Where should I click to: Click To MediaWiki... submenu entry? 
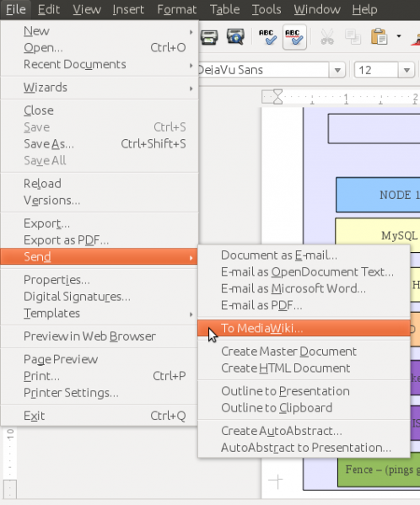[x=304, y=328]
